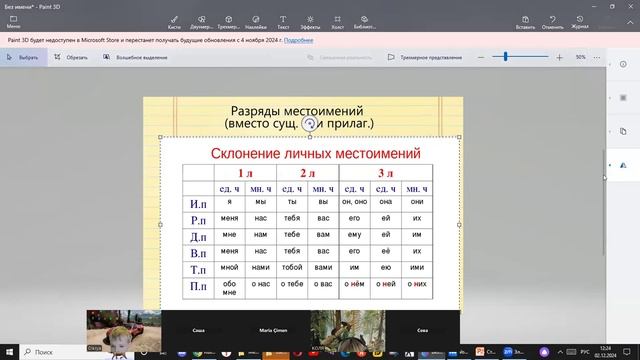The image size is (640, 360).
Task: Click the zoom slider handle
Action: pos(505,57)
